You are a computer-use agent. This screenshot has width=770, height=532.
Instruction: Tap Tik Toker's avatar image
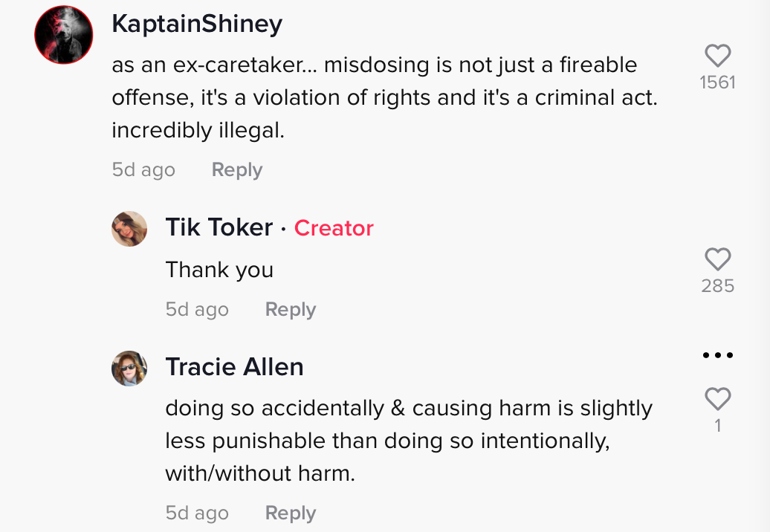pos(129,228)
